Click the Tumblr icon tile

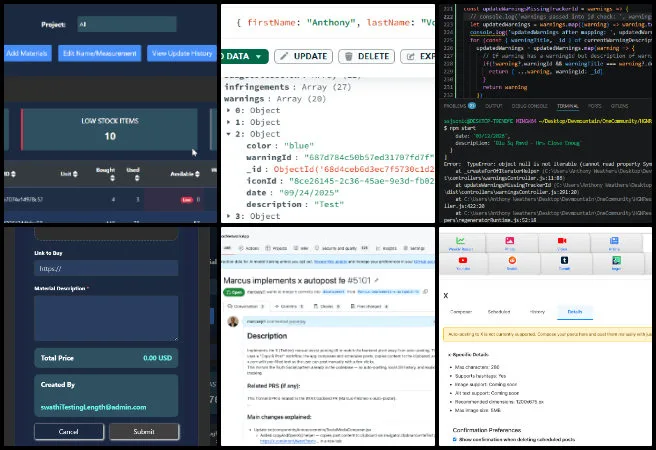click(564, 260)
